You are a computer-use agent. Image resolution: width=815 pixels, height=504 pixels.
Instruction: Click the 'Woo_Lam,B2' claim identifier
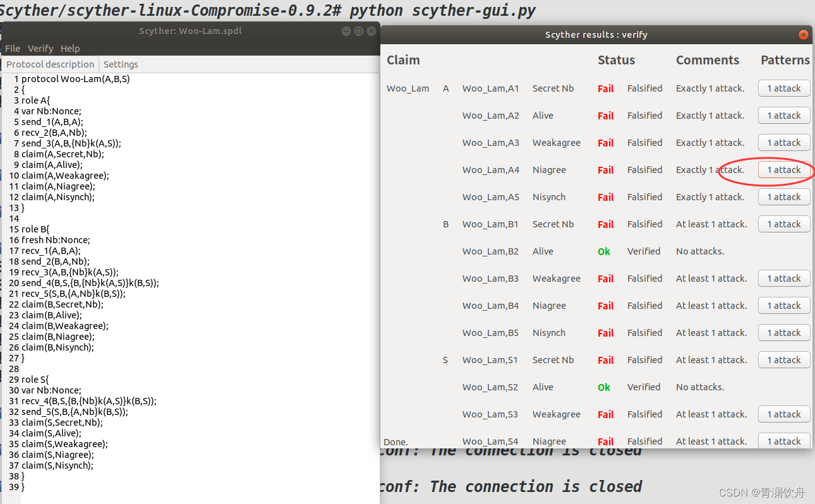pos(491,251)
